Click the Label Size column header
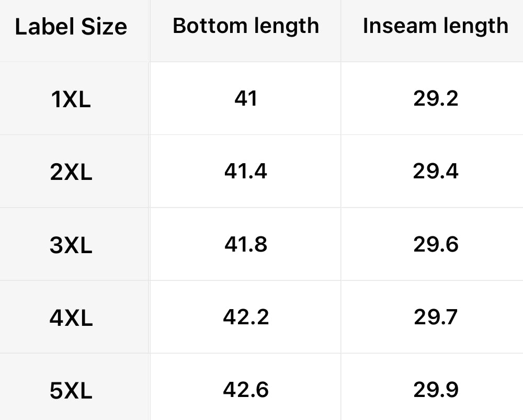523x420 pixels. click(71, 27)
